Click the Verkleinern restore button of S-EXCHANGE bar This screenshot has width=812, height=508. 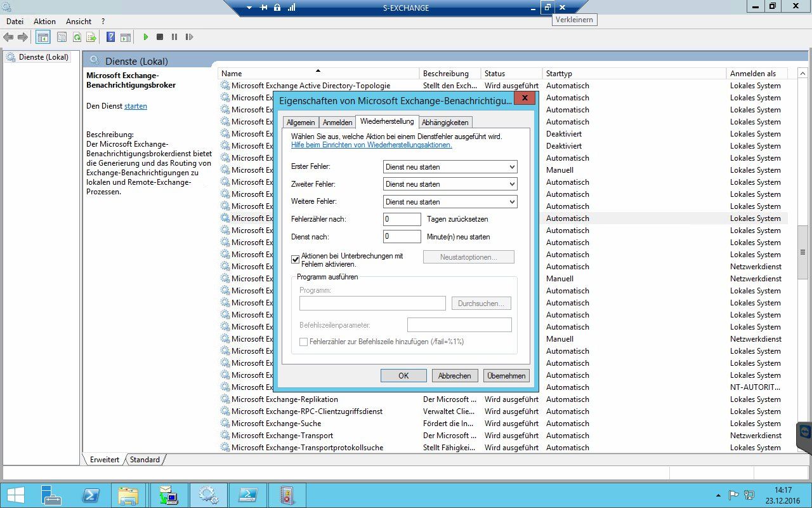547,8
